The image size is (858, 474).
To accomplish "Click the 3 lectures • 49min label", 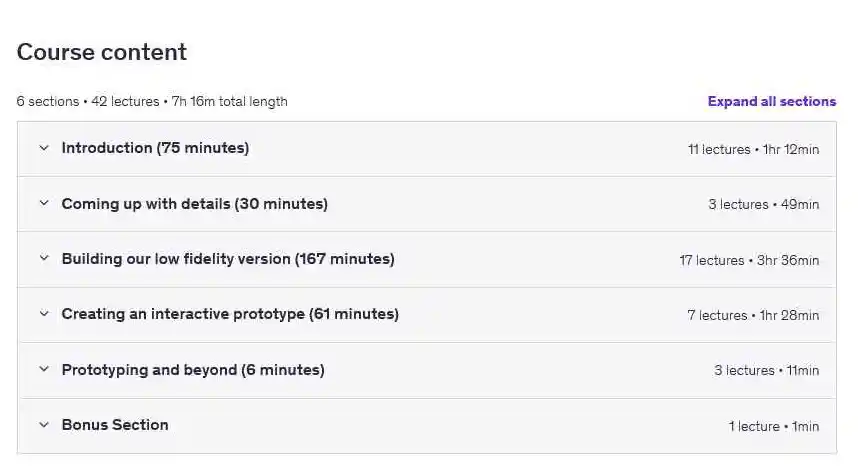I will click(x=763, y=205).
